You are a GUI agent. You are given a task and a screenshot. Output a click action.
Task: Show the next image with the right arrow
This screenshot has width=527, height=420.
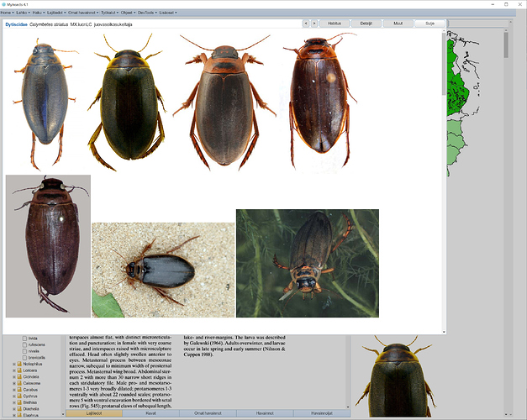pyautogui.click(x=314, y=24)
